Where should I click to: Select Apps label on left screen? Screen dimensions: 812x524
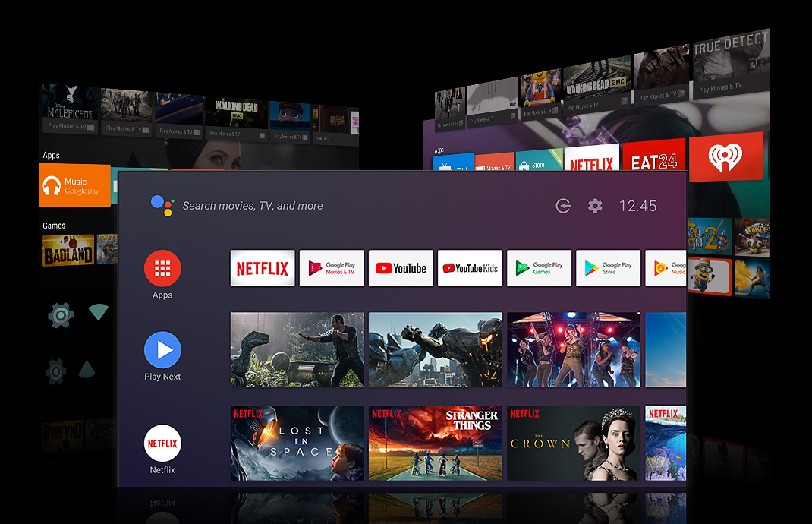[51, 155]
